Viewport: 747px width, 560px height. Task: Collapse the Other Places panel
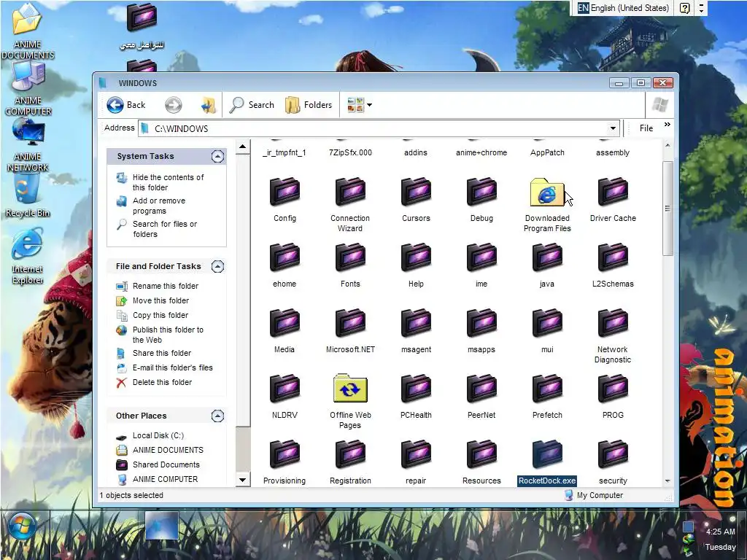click(217, 416)
